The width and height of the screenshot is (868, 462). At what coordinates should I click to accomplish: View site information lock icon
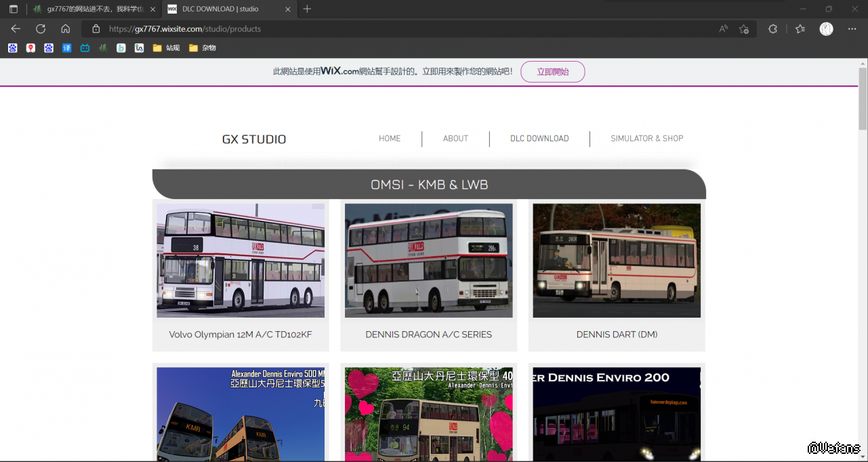pyautogui.click(x=96, y=29)
